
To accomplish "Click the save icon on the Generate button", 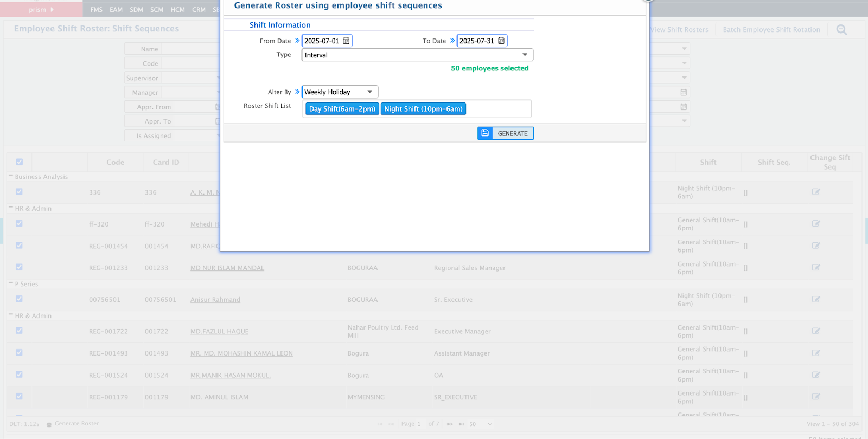I will (x=485, y=133).
